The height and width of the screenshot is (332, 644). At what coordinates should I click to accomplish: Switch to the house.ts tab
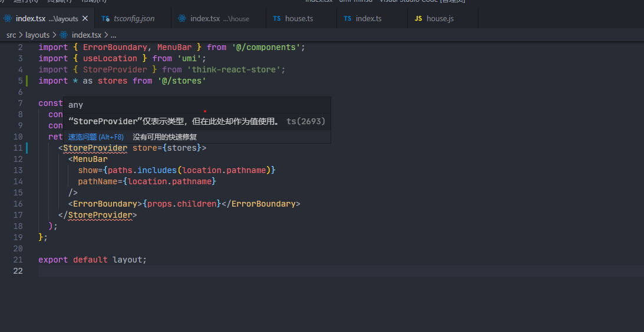click(x=299, y=19)
